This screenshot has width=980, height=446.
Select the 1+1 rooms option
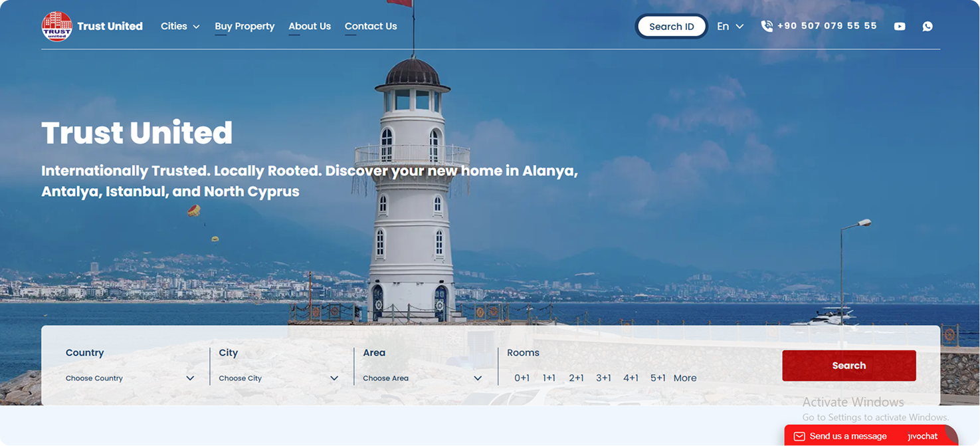(549, 378)
